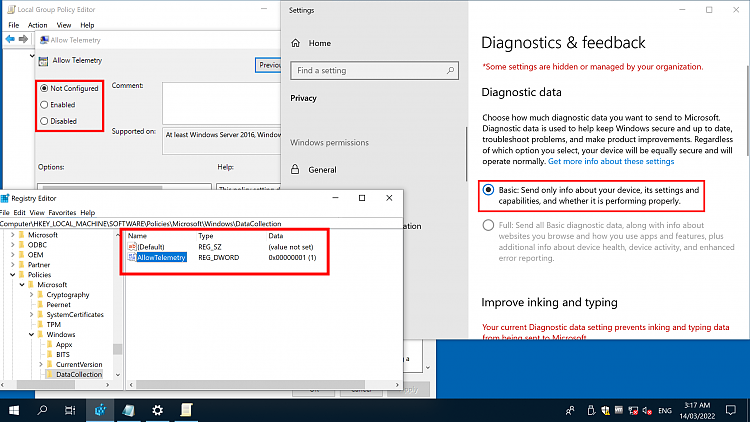750x422 pixels.
Task: Click the taskbar clock showing 3:17 AM
Action: (x=697, y=411)
